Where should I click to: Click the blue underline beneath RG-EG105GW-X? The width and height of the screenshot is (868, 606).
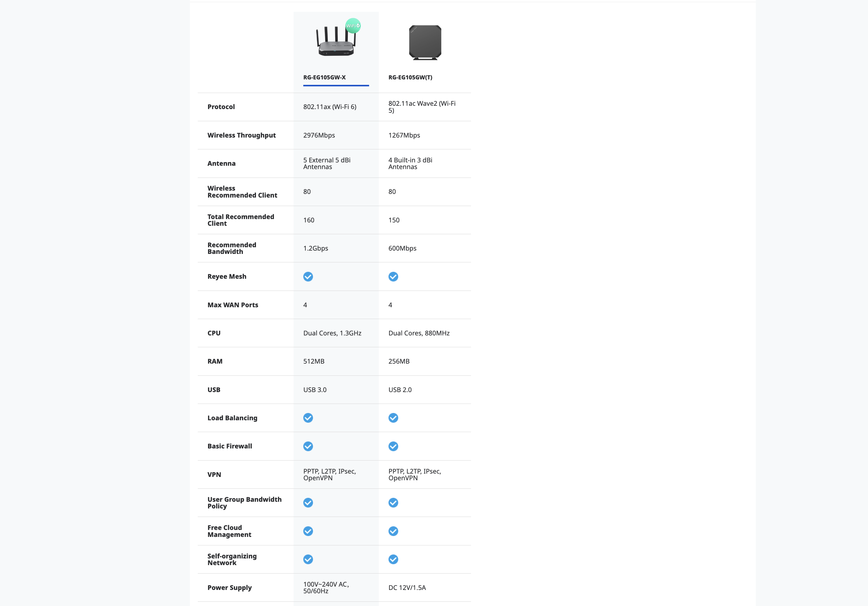tap(336, 86)
